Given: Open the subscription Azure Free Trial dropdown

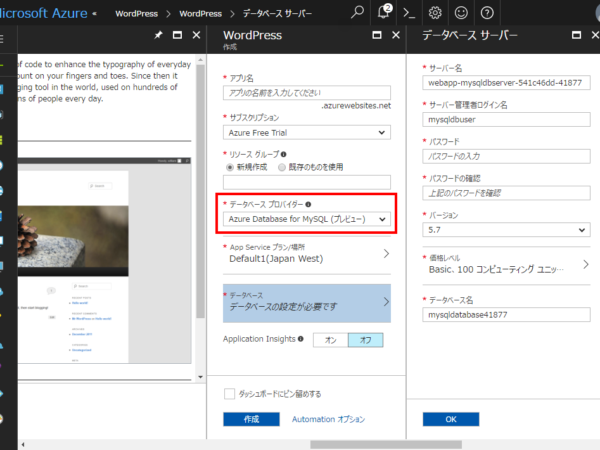Looking at the screenshot, I should [x=307, y=132].
